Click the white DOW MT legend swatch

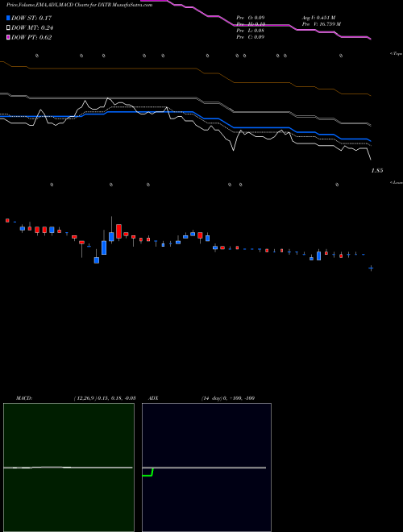coord(8,28)
